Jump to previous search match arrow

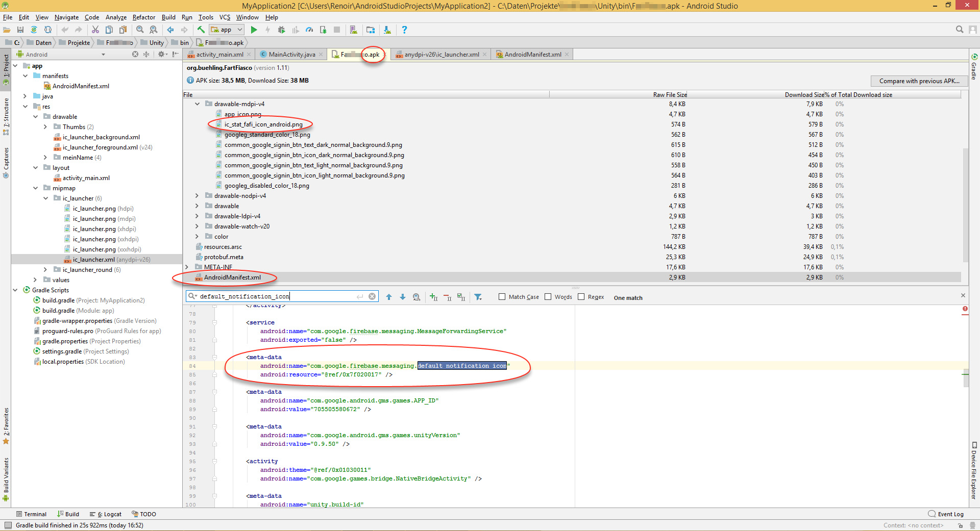tap(389, 297)
